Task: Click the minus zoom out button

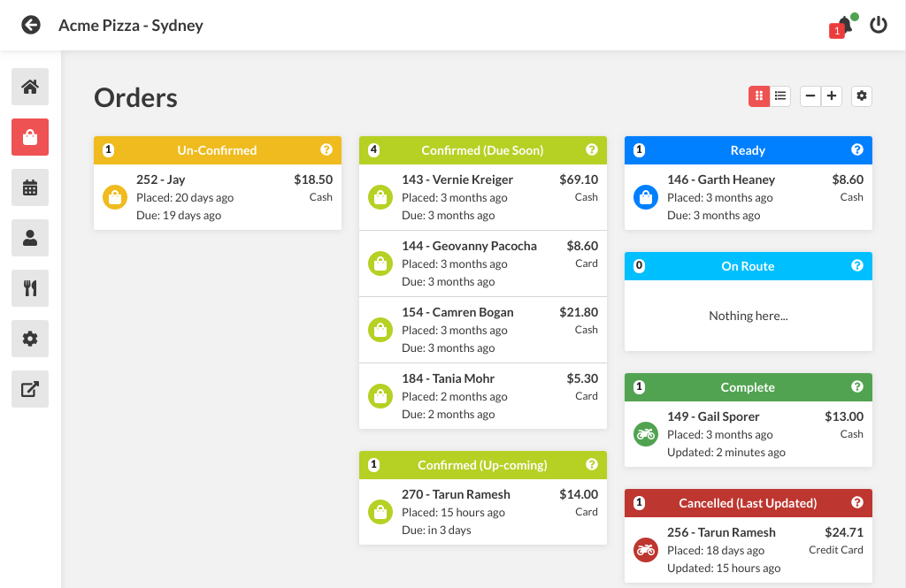Action: point(810,96)
